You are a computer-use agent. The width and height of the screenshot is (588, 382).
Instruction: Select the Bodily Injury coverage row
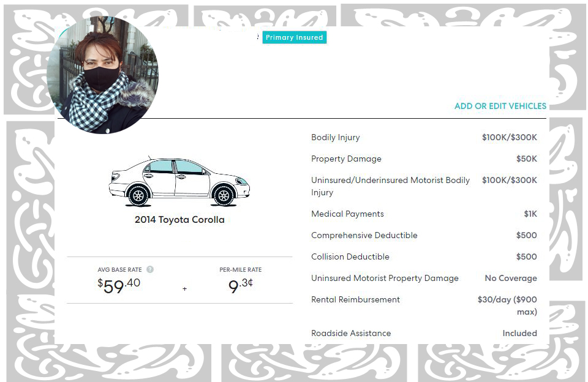[424, 137]
